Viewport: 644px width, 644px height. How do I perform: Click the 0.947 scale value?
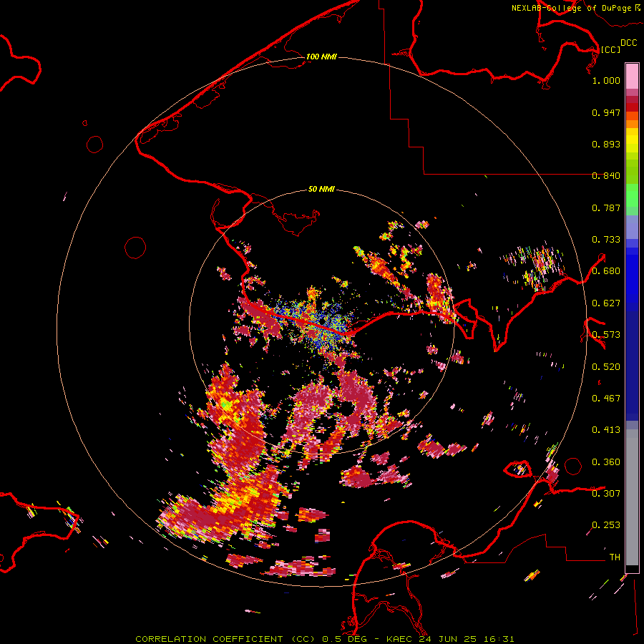pos(606,112)
